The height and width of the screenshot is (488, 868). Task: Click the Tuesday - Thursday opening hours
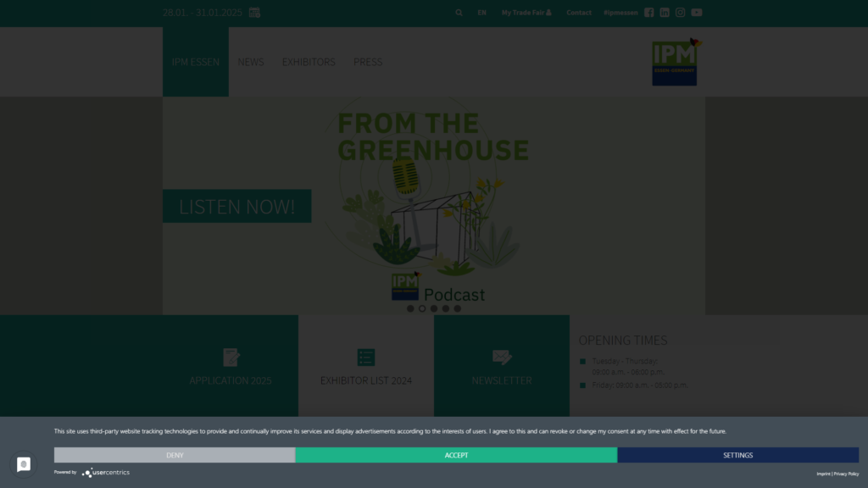click(x=628, y=366)
